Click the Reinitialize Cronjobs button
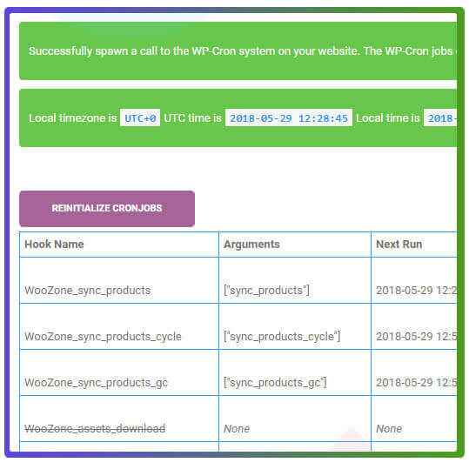 pyautogui.click(x=107, y=209)
